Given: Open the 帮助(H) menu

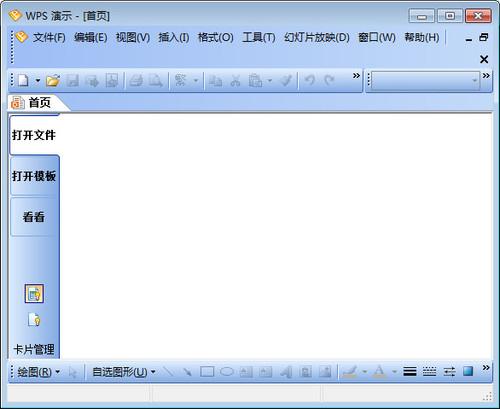Looking at the screenshot, I should [x=422, y=37].
